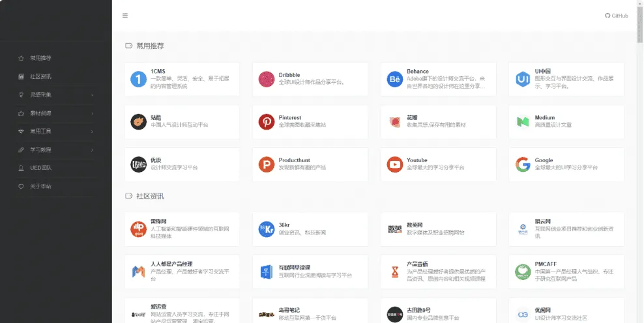
Task: Click the 雷锋网 orange logo
Action: [x=138, y=229]
